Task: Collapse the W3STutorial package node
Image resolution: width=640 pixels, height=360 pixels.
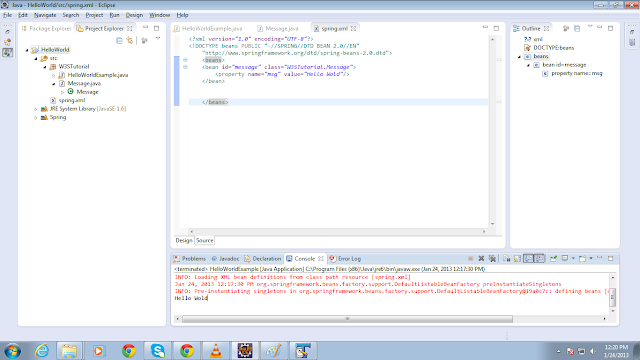Action: 45,67
